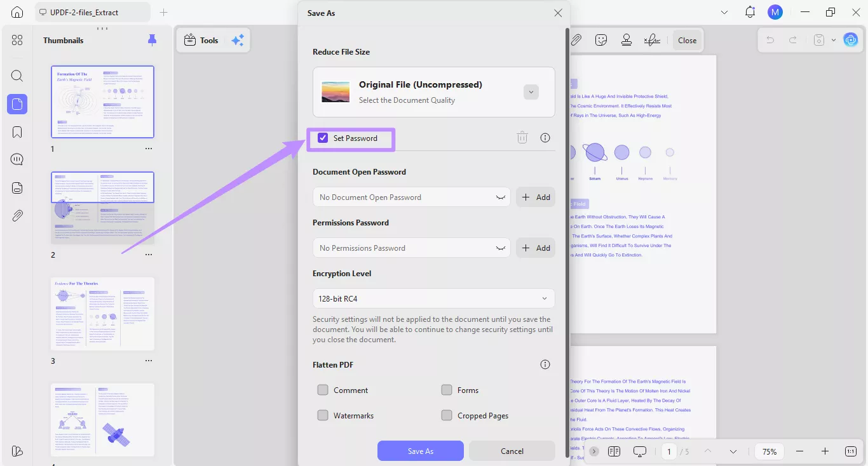Screen dimensions: 868x466
Task: Click the zoom out minus control
Action: click(800, 451)
